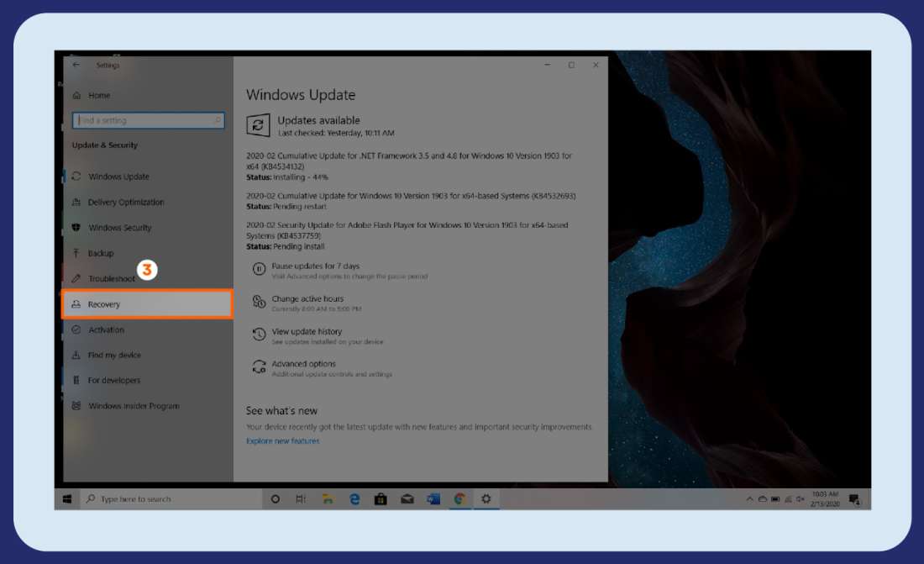View update history for the device
924x564 pixels.
(x=308, y=331)
